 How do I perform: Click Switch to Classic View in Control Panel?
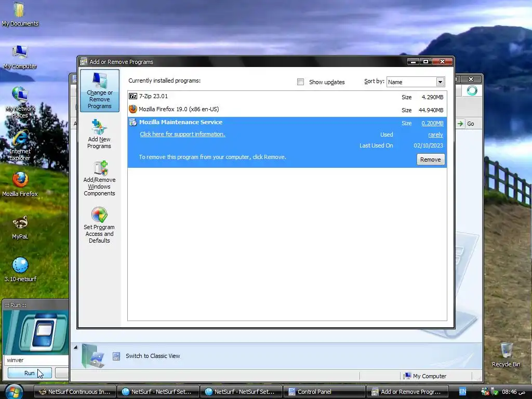[x=153, y=356]
